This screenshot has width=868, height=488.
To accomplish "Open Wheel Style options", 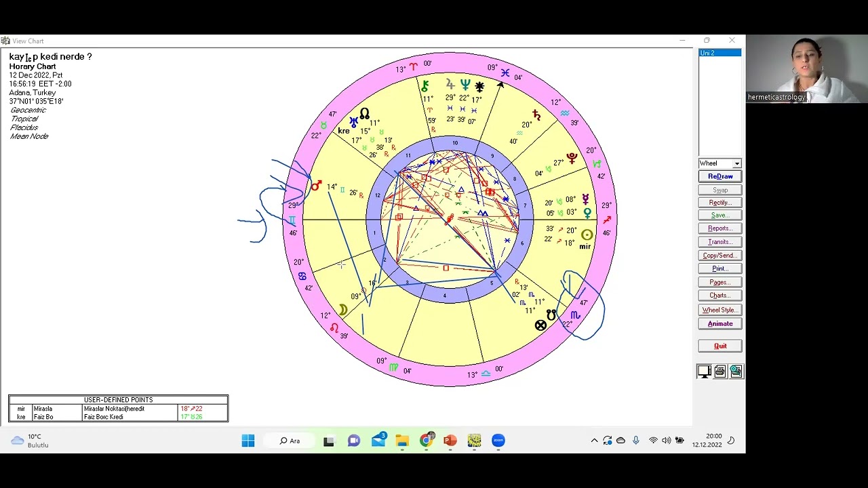I will [719, 310].
